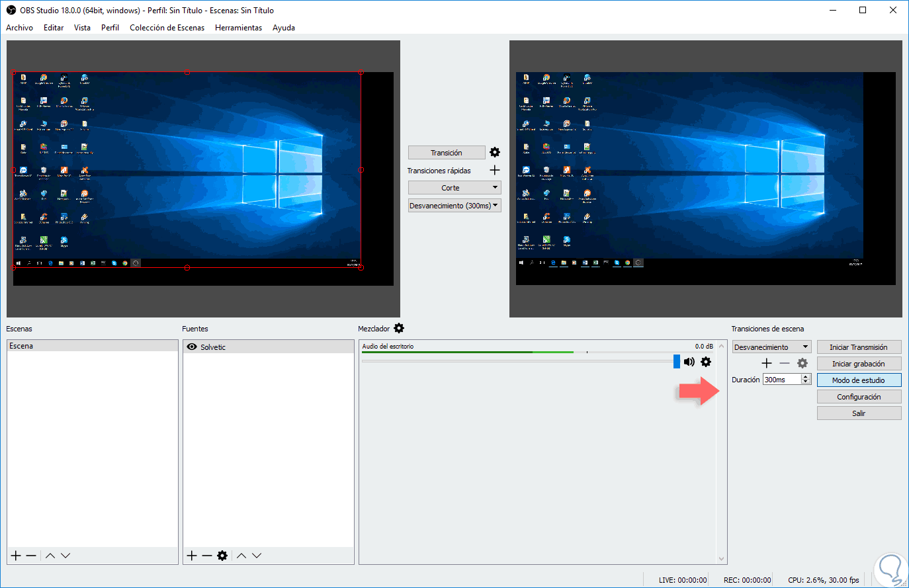Click Iniciar grabación button

point(859,364)
